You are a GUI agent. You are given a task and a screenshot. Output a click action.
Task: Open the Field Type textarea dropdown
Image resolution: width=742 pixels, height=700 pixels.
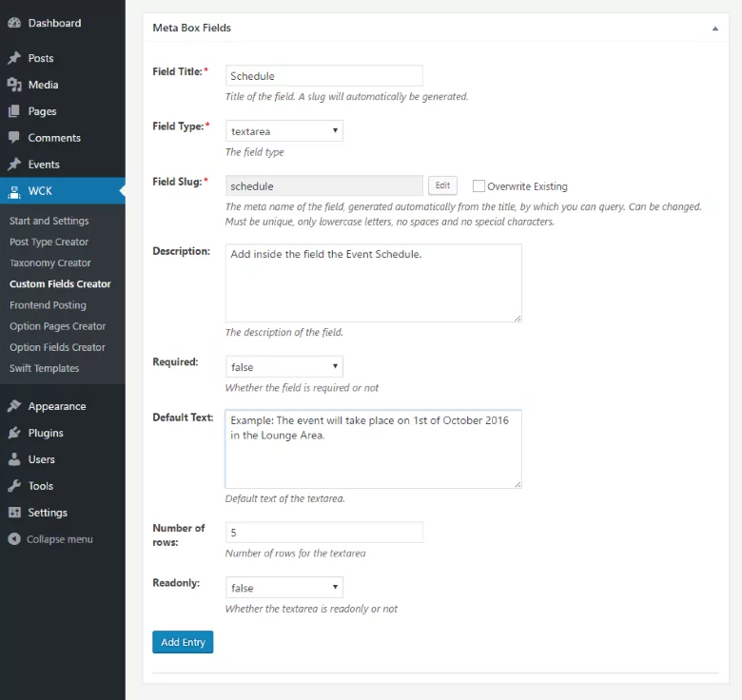coord(283,131)
